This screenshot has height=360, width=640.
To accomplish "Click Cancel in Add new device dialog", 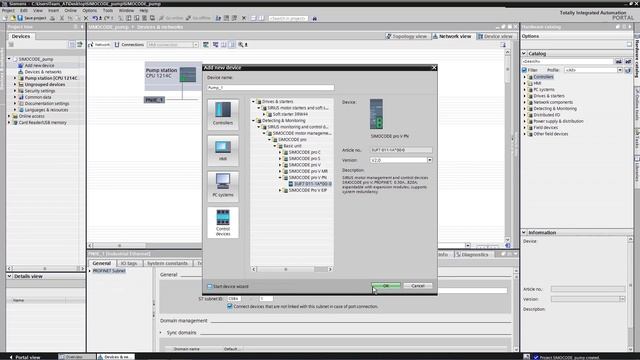I will [x=418, y=286].
